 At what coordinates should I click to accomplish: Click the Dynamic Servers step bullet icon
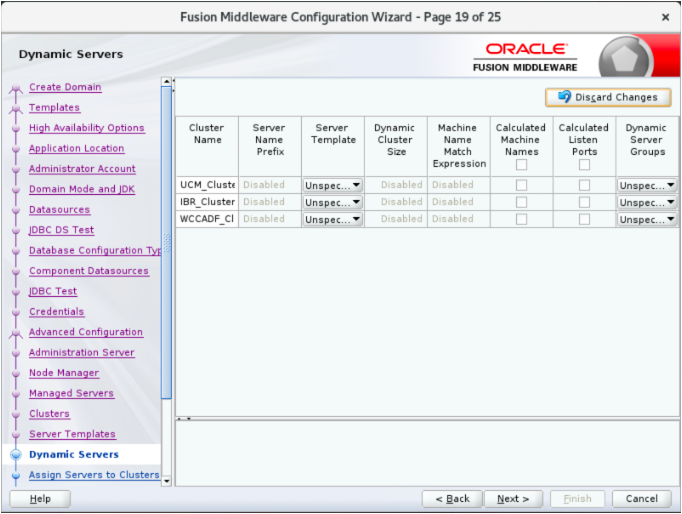[16, 455]
